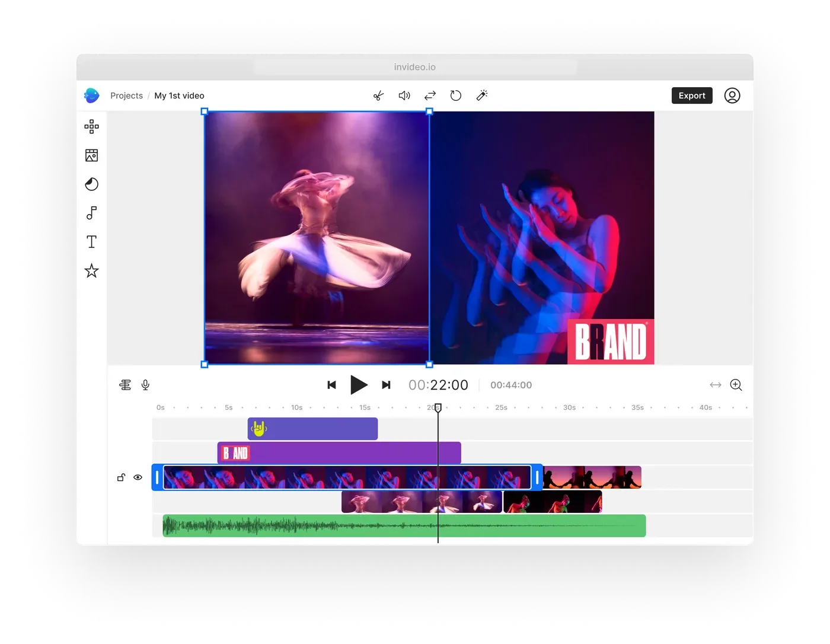Screen dimensions: 830x644
Task: Click the circular rotate icon
Action: (455, 95)
